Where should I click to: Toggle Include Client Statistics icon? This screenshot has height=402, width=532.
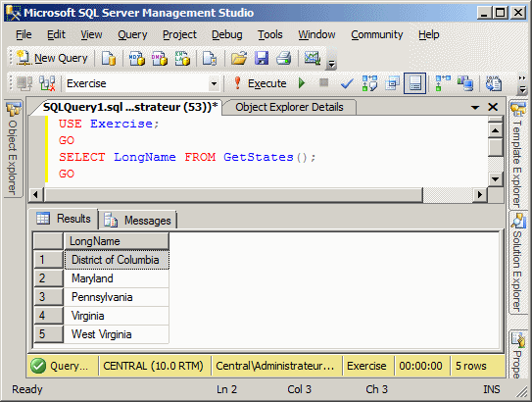[465, 83]
